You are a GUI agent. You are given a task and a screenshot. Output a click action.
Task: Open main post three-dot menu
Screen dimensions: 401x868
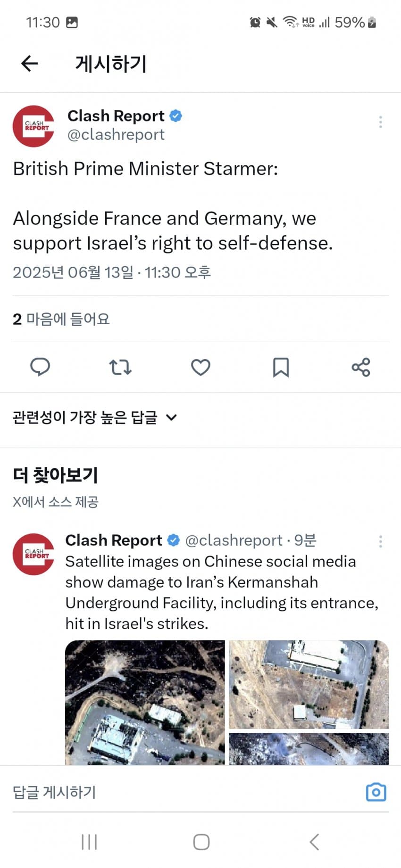(x=380, y=123)
